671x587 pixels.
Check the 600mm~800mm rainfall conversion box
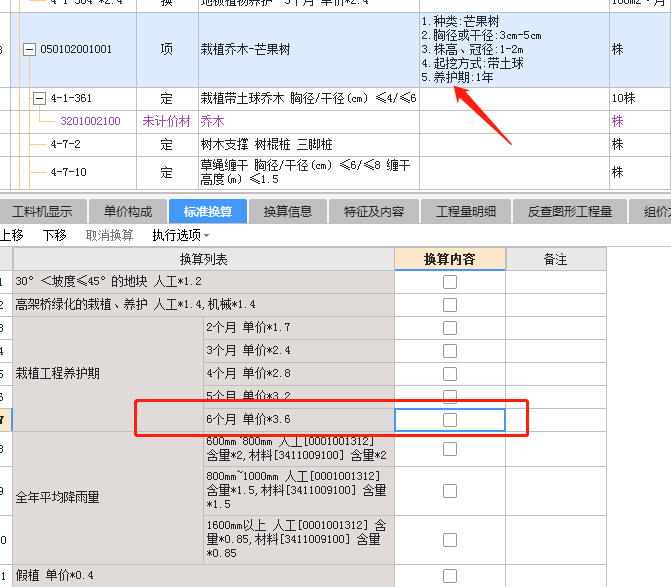450,449
